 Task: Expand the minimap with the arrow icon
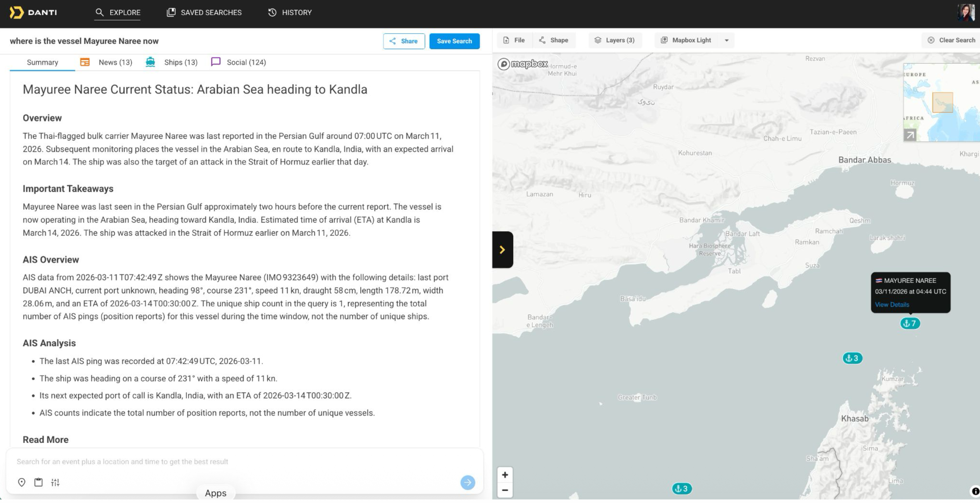click(910, 135)
